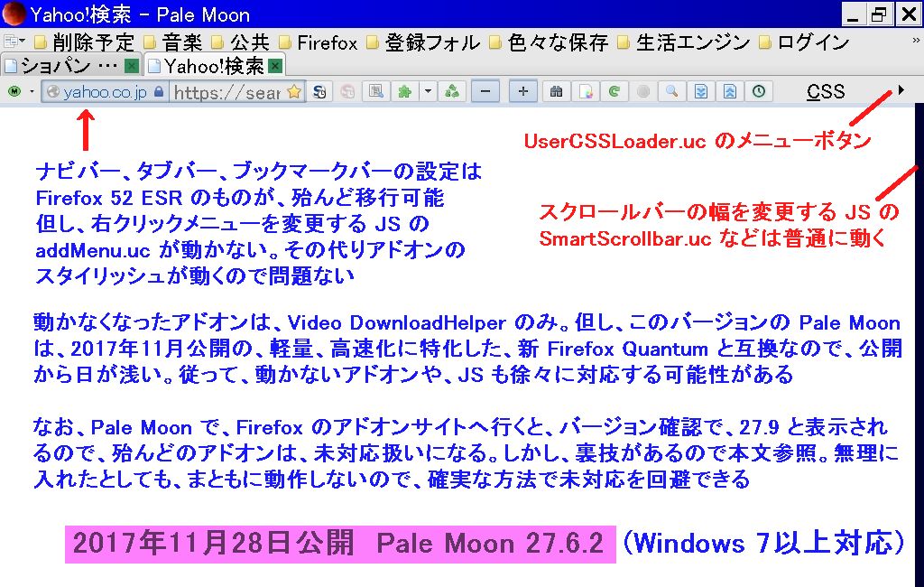Click the page scroll-up double arrow icon
This screenshot has height=587, width=924.
729,91
